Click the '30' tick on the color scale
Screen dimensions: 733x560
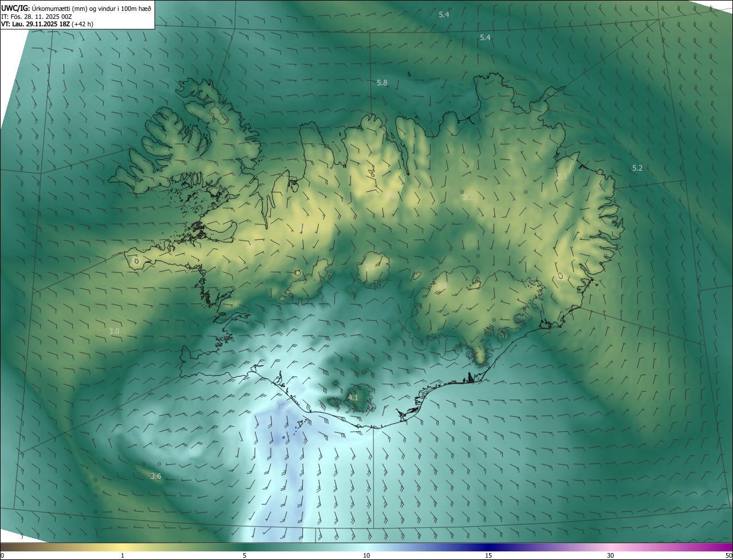click(610, 556)
